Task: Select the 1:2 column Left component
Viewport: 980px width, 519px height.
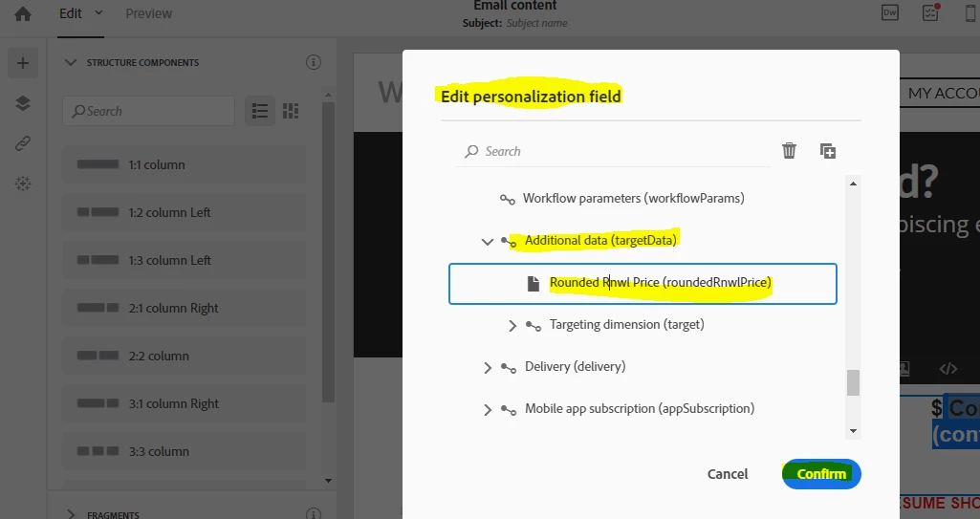Action: pyautogui.click(x=185, y=212)
